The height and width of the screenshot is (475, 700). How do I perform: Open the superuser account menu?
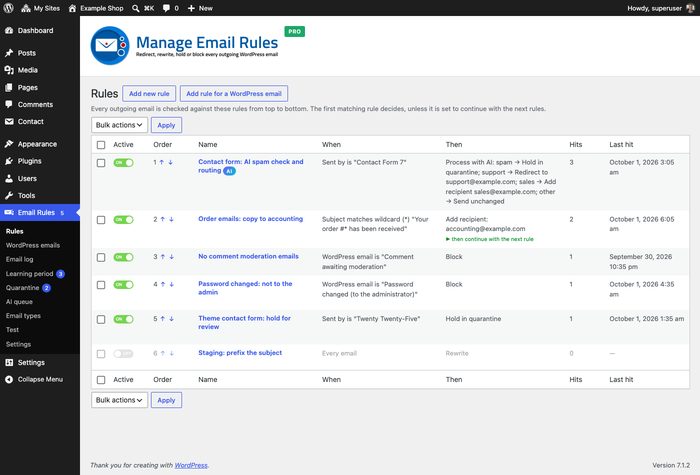661,8
